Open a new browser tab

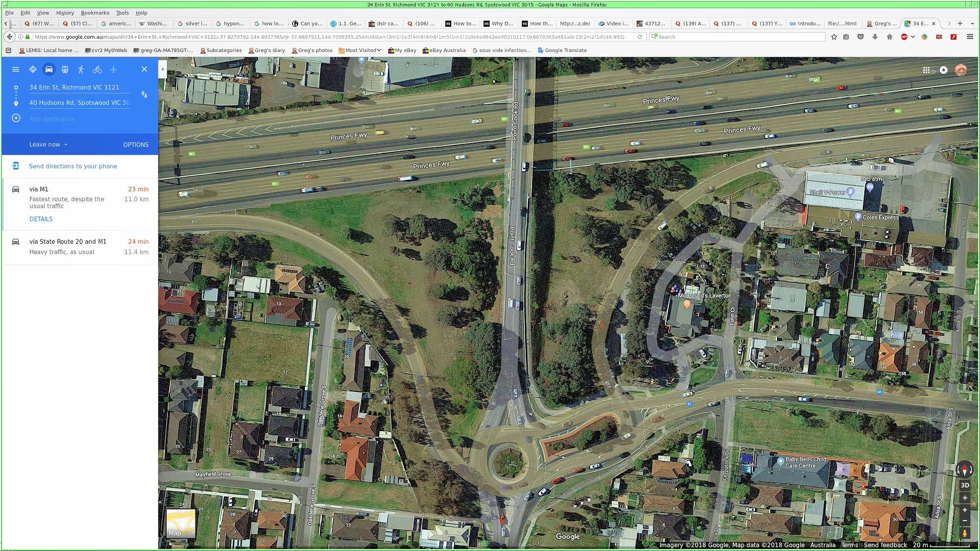pos(960,23)
